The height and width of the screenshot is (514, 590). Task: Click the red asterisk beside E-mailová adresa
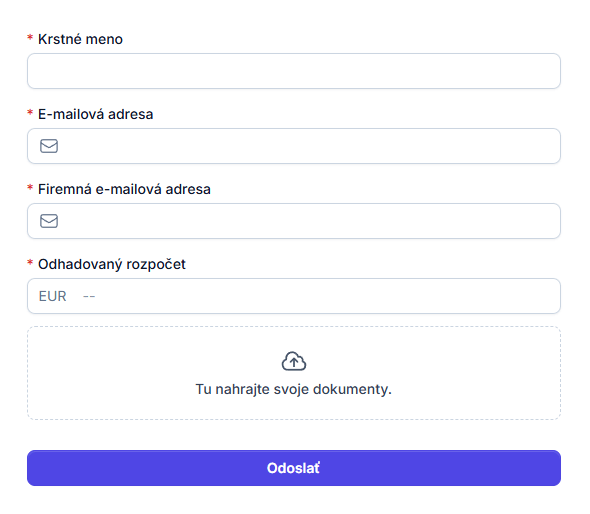[x=30, y=112]
